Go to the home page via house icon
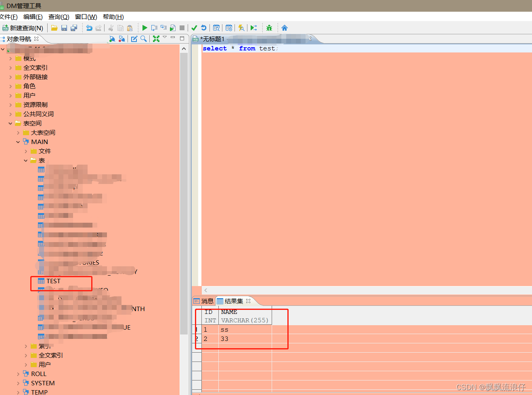The image size is (532, 395). (x=285, y=28)
